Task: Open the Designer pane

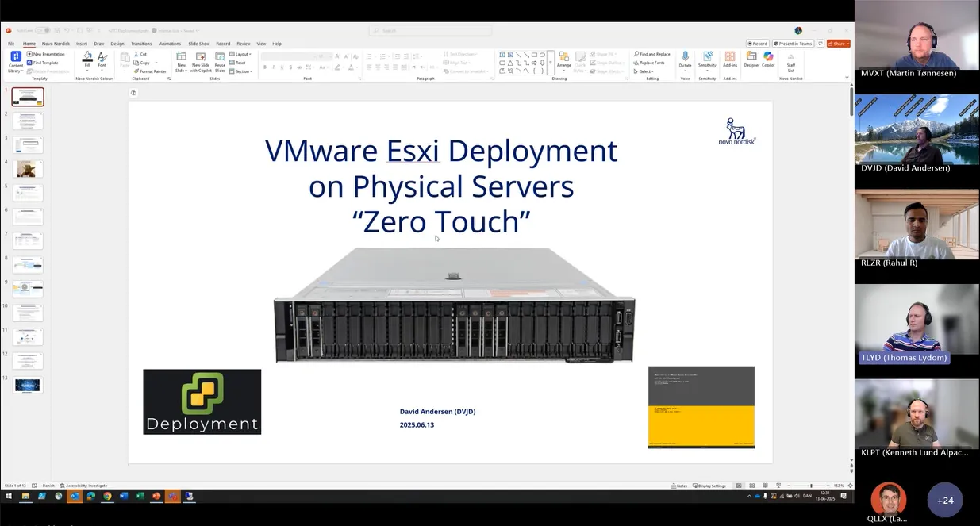Action: (751, 59)
